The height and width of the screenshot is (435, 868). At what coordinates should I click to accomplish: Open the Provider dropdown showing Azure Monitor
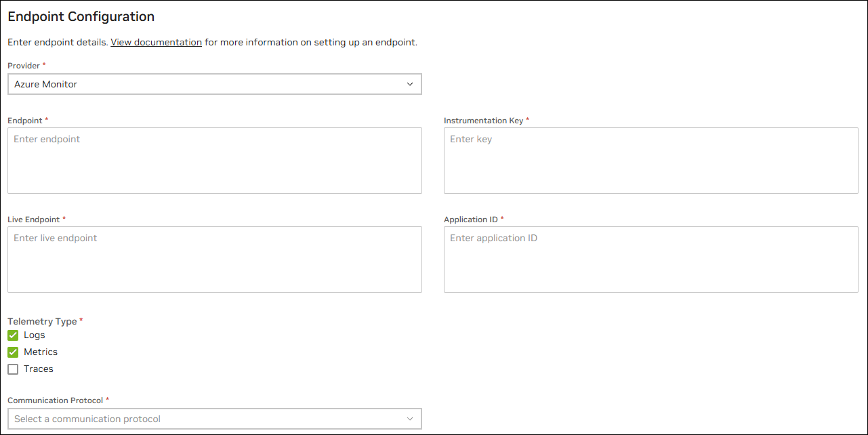tap(215, 84)
